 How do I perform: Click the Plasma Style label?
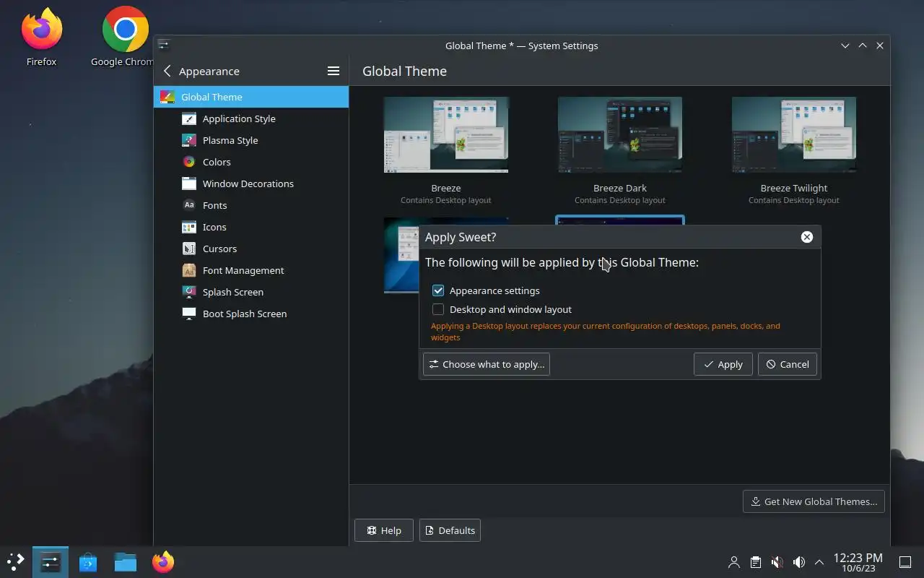pos(230,140)
